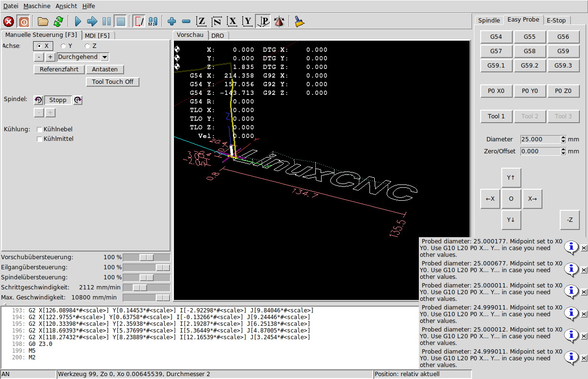Toggle machine power toolbar button
Image resolution: width=588 pixels, height=379 pixels.
coord(23,22)
